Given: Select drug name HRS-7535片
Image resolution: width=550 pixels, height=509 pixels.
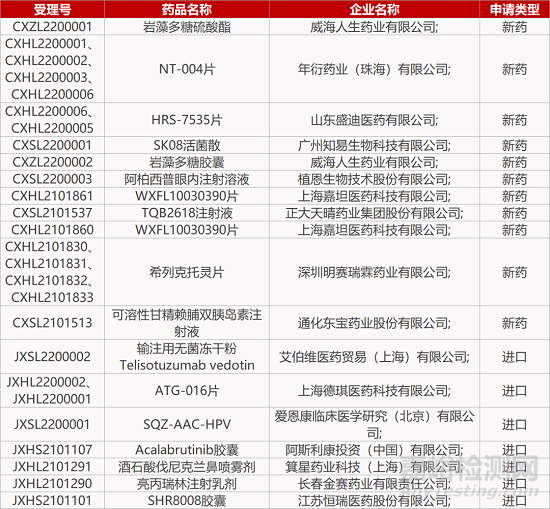Looking at the screenshot, I should (187, 120).
